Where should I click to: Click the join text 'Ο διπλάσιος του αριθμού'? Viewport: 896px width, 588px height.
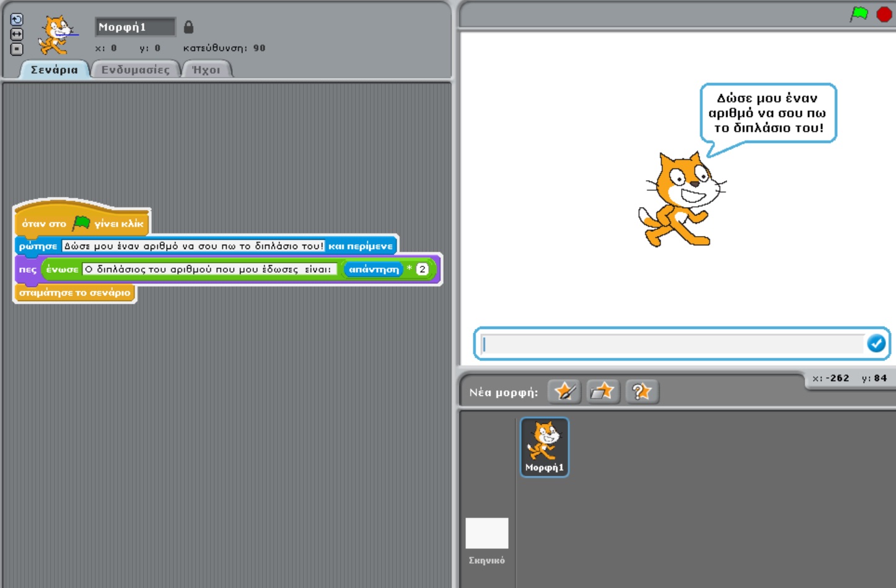pos(210,270)
